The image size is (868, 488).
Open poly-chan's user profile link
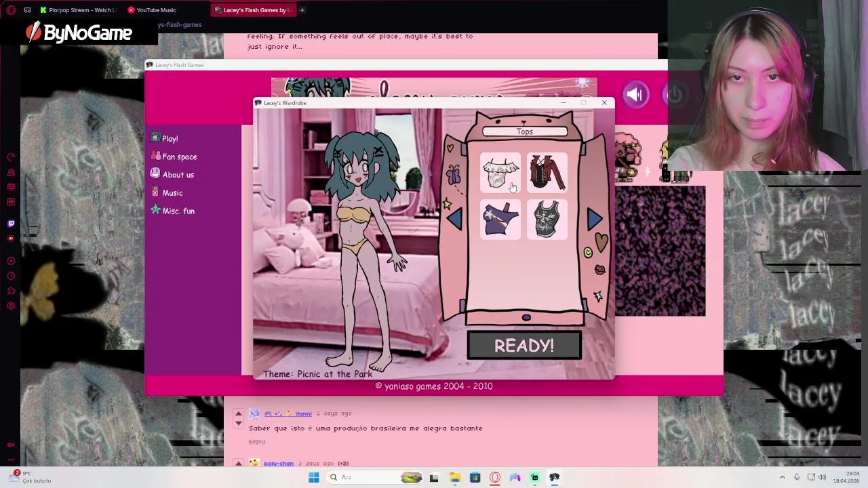coord(279,464)
